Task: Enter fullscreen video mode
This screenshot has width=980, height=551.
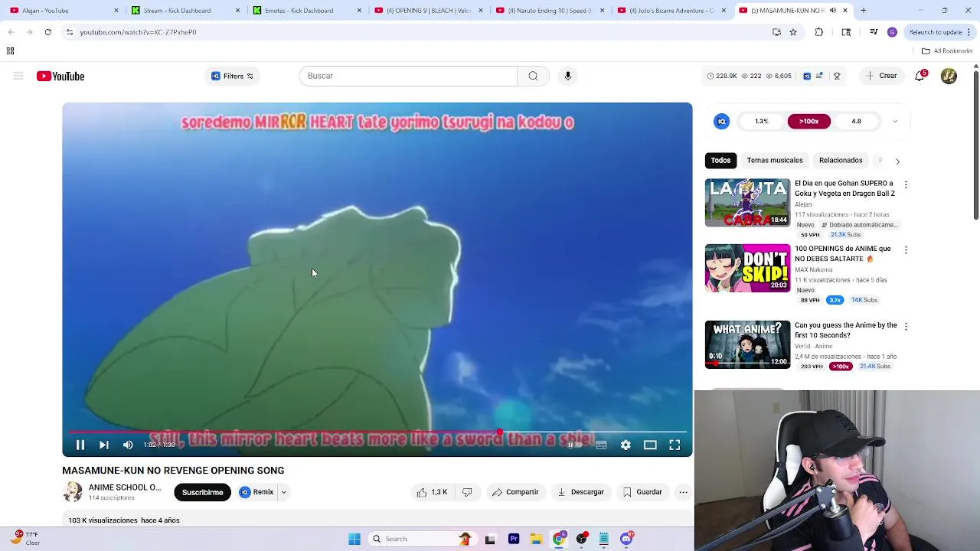Action: [675, 445]
